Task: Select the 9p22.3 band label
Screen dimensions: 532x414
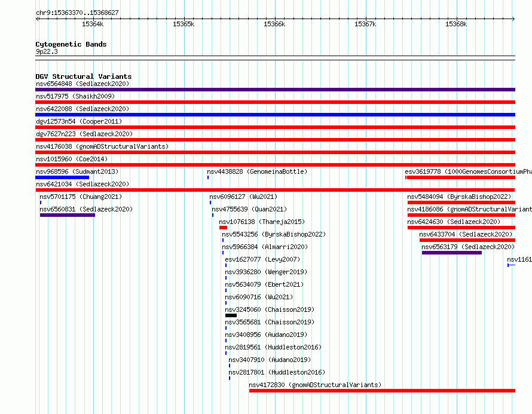Action: 47,51
